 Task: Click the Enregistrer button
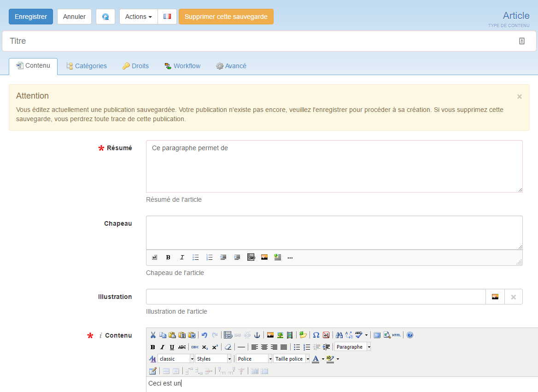click(31, 17)
